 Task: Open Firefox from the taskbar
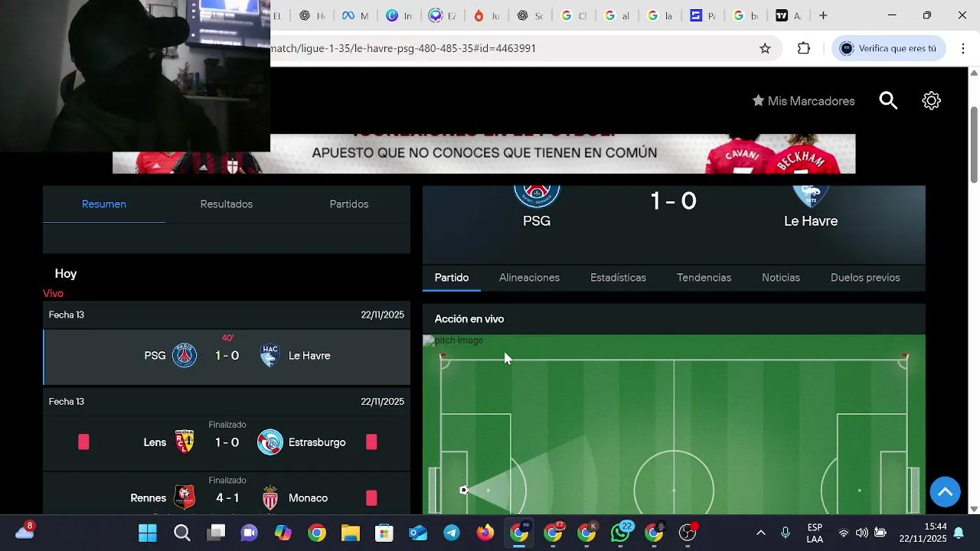[x=485, y=533]
